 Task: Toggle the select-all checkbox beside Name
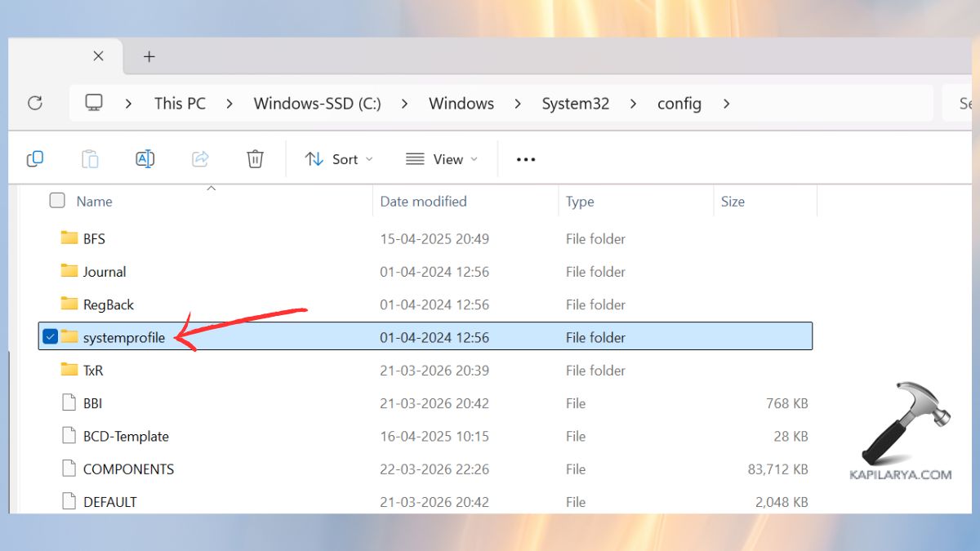(x=57, y=201)
